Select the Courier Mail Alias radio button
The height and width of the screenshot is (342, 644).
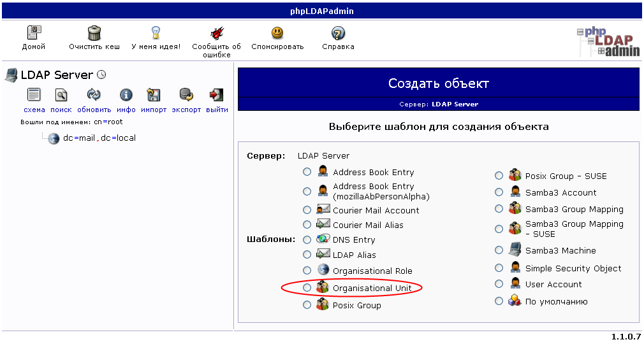pyautogui.click(x=307, y=225)
